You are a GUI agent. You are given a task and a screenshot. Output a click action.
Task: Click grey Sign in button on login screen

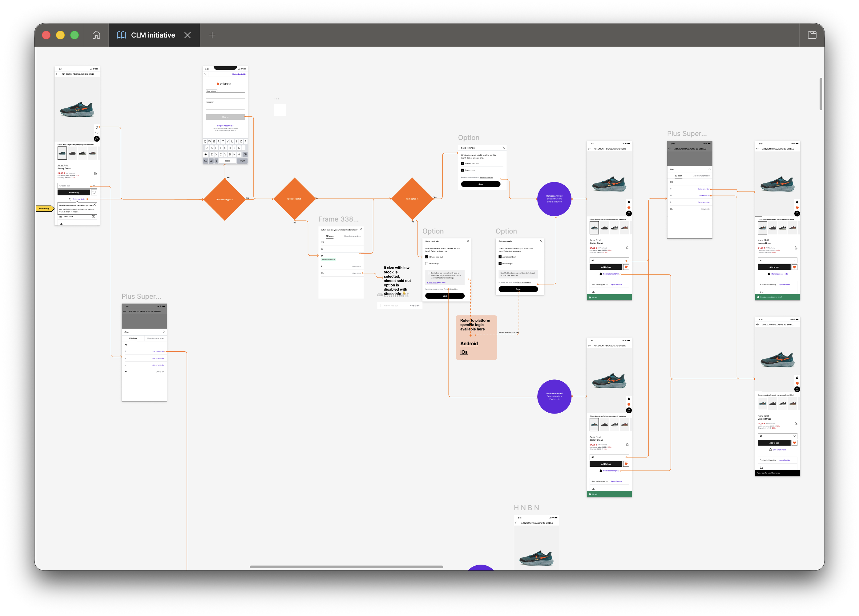click(x=225, y=117)
